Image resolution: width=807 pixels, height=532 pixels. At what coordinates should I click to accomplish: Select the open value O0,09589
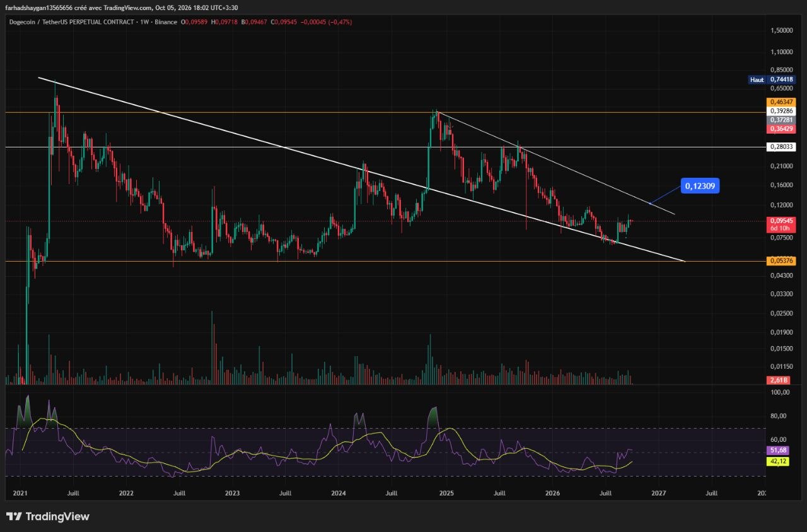click(194, 22)
